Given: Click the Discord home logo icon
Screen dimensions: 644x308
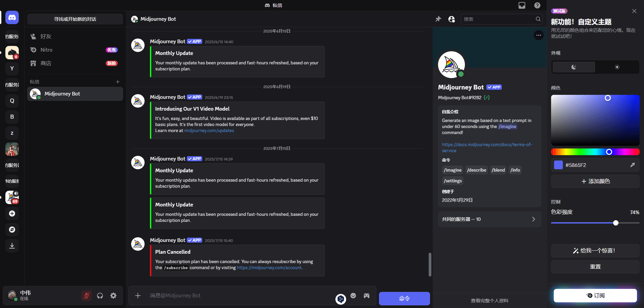Looking at the screenshot, I should coord(12,17).
